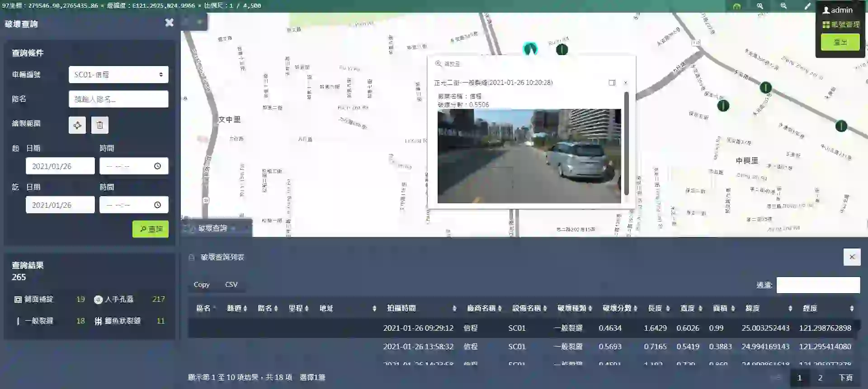Click the damage query list printer icon

pyautogui.click(x=192, y=258)
